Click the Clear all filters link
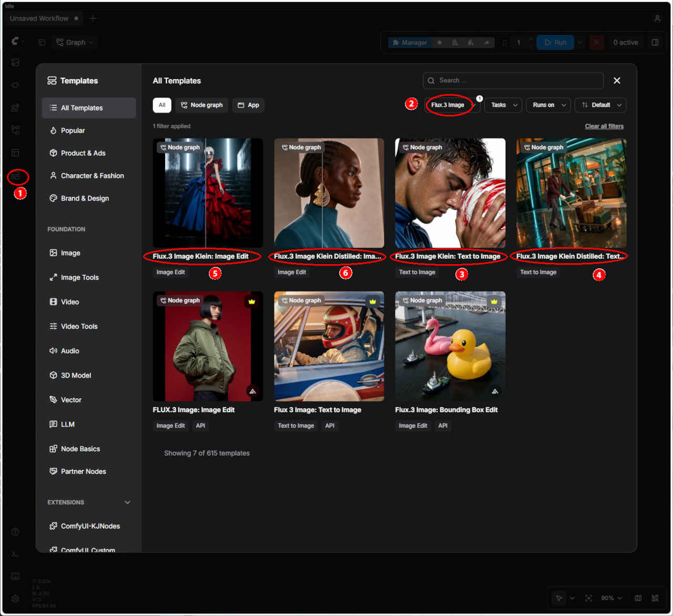Image resolution: width=673 pixels, height=616 pixels. pyautogui.click(x=604, y=126)
